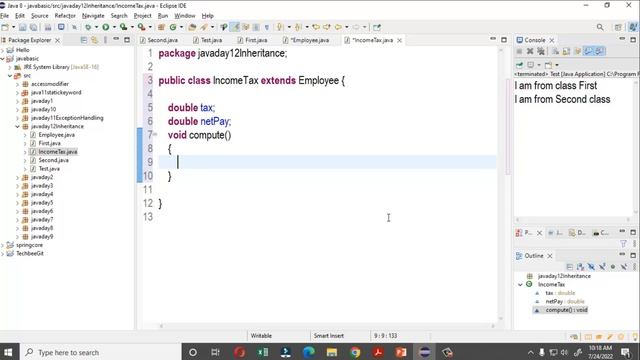Click the Last Edit Location arrow icon
The height and width of the screenshot is (360, 640).
(316, 27)
